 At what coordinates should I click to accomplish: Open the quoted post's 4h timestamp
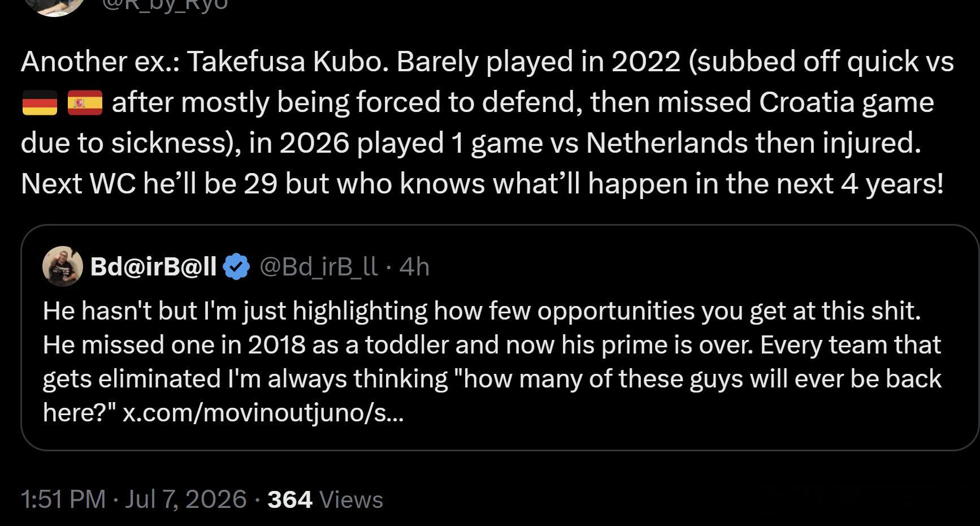pyautogui.click(x=414, y=266)
